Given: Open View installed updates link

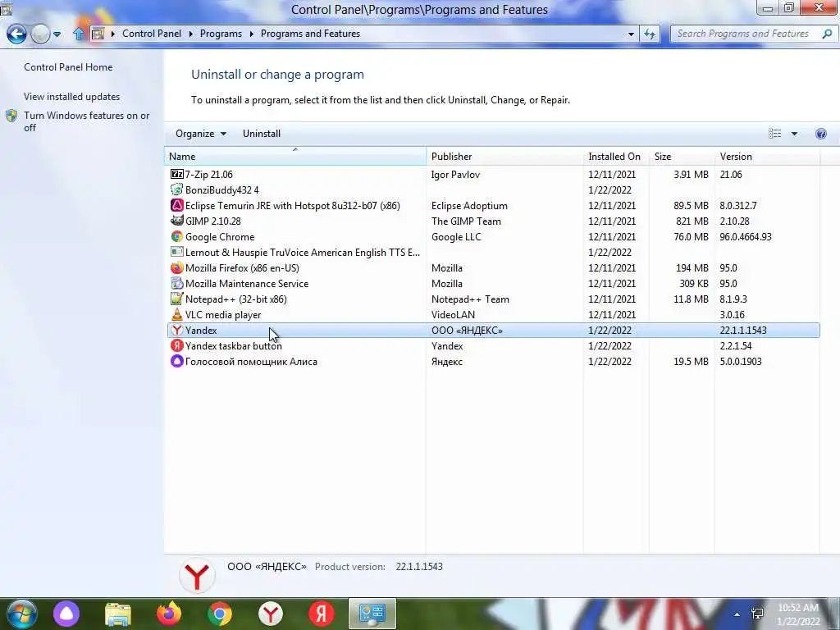Looking at the screenshot, I should pyautogui.click(x=72, y=97).
